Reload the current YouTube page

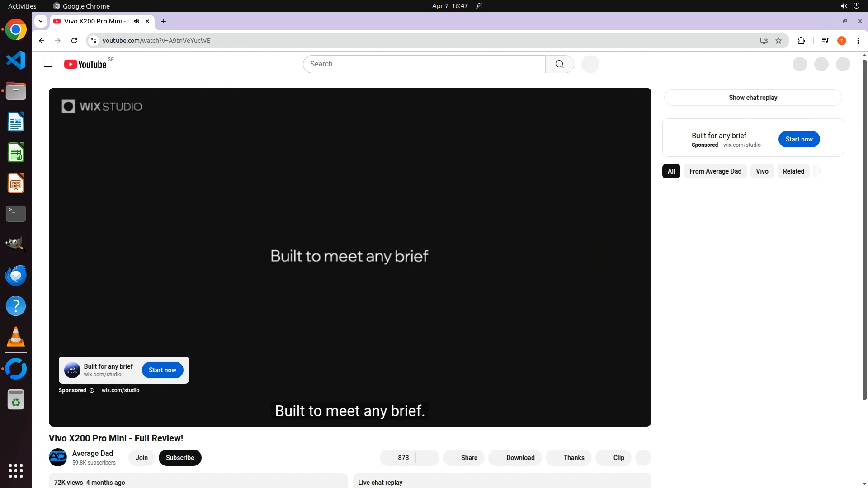(x=74, y=41)
